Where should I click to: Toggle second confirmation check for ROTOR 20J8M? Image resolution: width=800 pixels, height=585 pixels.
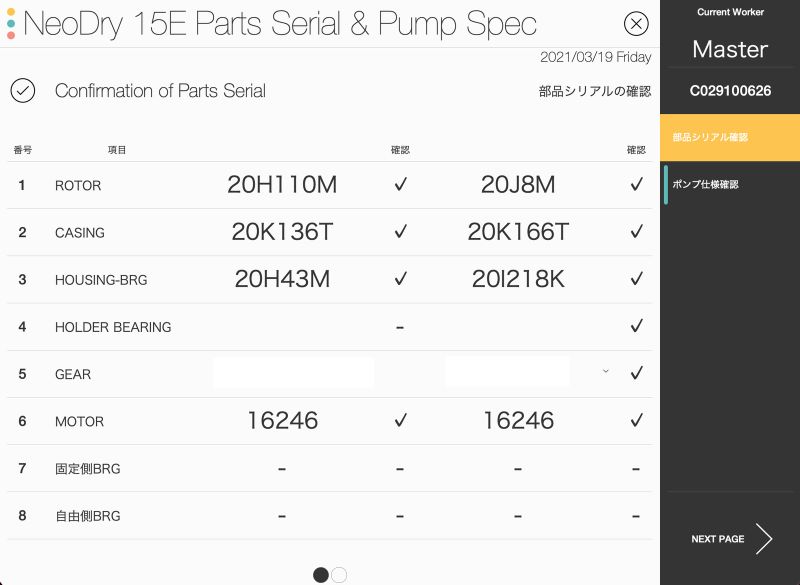click(636, 184)
